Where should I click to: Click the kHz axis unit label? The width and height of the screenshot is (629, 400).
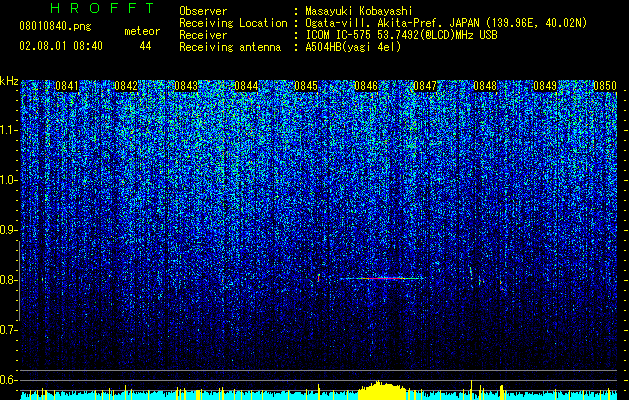coord(9,81)
